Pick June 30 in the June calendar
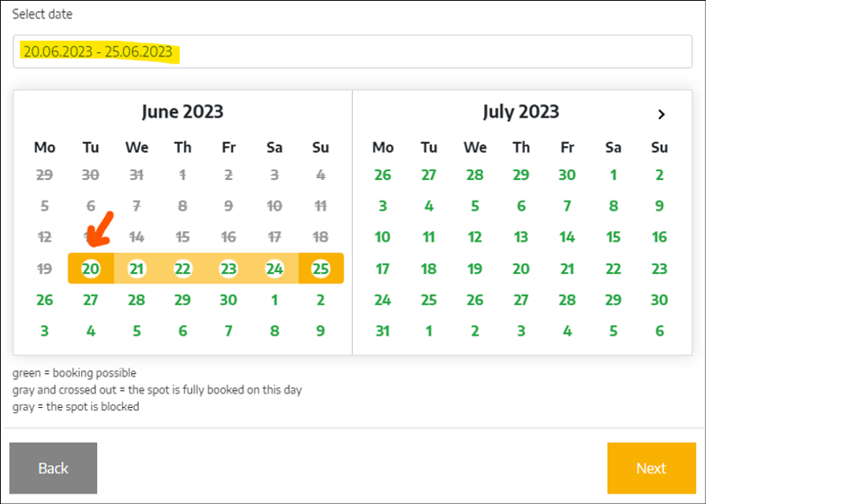 [x=228, y=300]
